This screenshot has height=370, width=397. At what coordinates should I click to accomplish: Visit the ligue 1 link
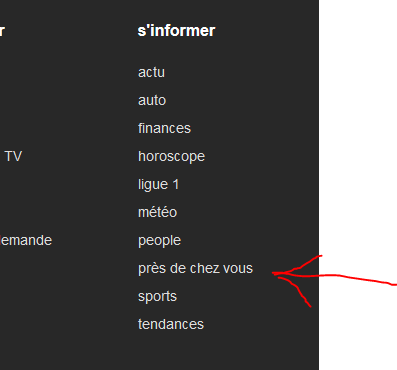point(158,184)
